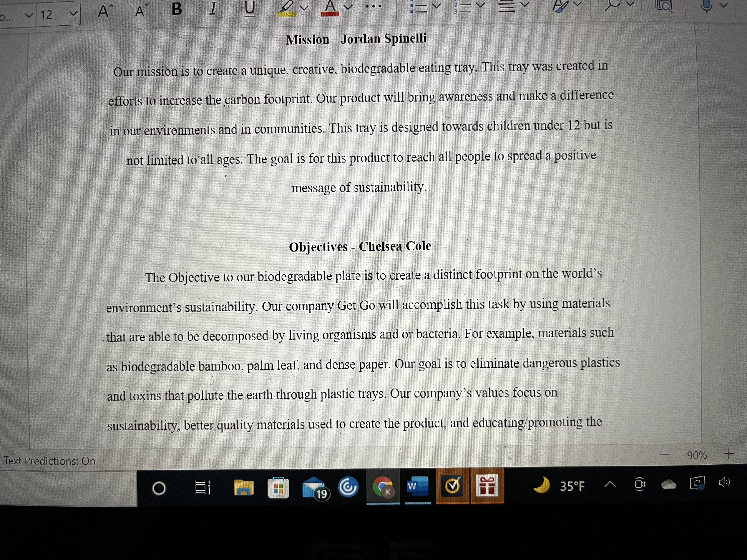Expand Dictate options dropdown
This screenshot has width=747, height=560.
pos(723,5)
